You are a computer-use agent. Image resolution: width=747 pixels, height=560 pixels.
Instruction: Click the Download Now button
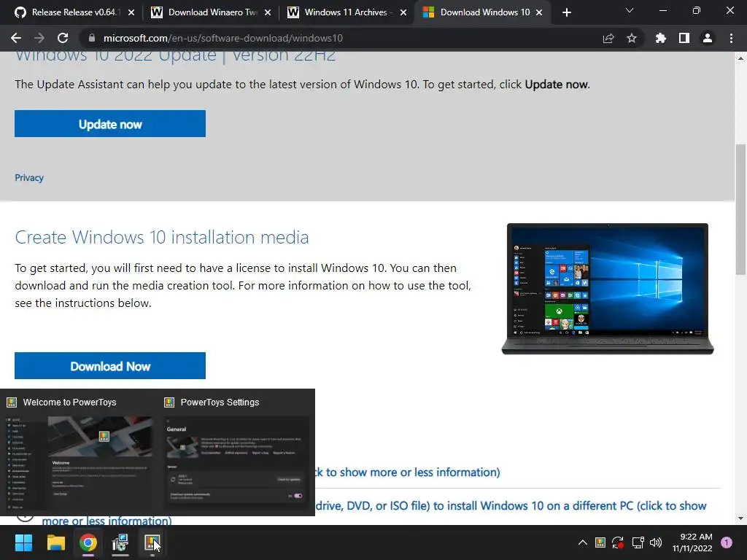[110, 366]
